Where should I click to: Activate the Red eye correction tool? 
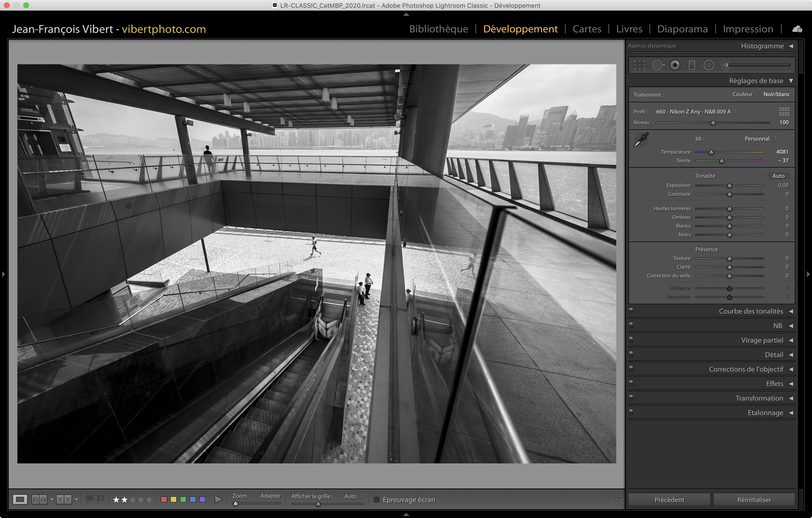(x=675, y=65)
